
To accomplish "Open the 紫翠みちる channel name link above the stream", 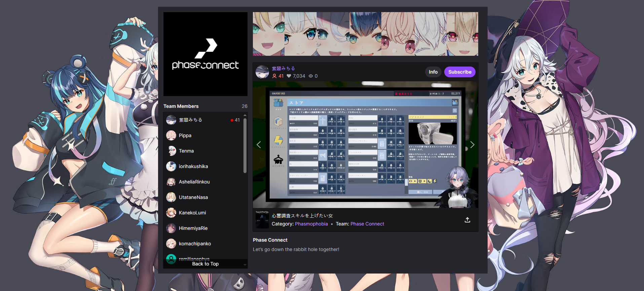I will (283, 68).
